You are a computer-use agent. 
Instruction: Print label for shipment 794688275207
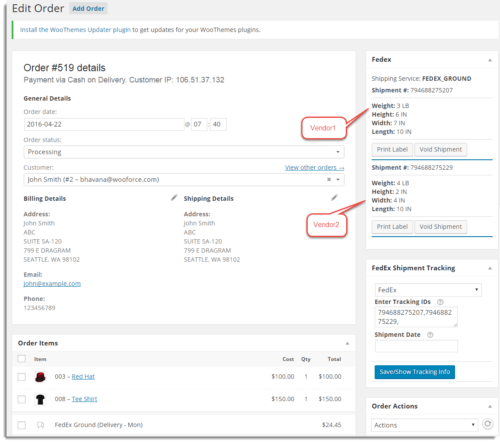(x=392, y=149)
